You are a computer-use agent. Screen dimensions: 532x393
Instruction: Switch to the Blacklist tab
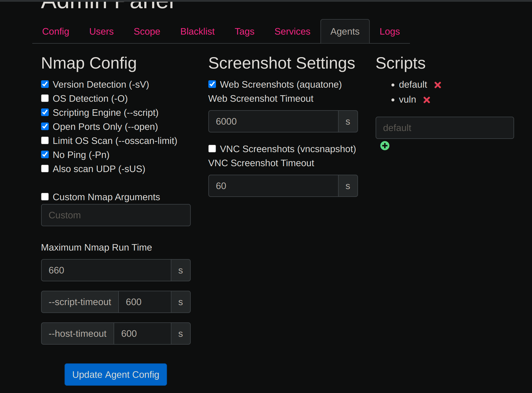197,31
